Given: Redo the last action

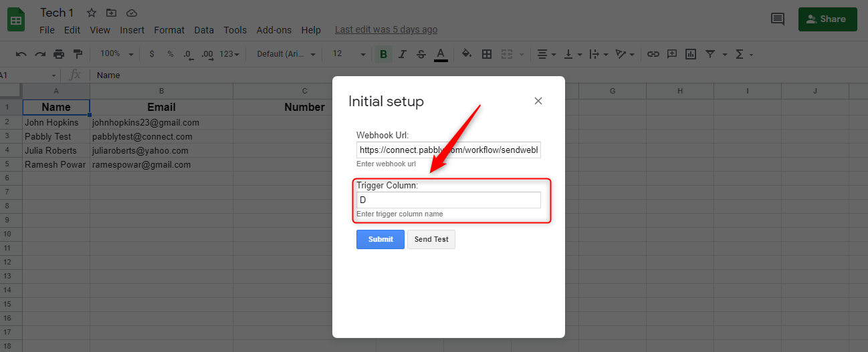Looking at the screenshot, I should click(x=40, y=54).
